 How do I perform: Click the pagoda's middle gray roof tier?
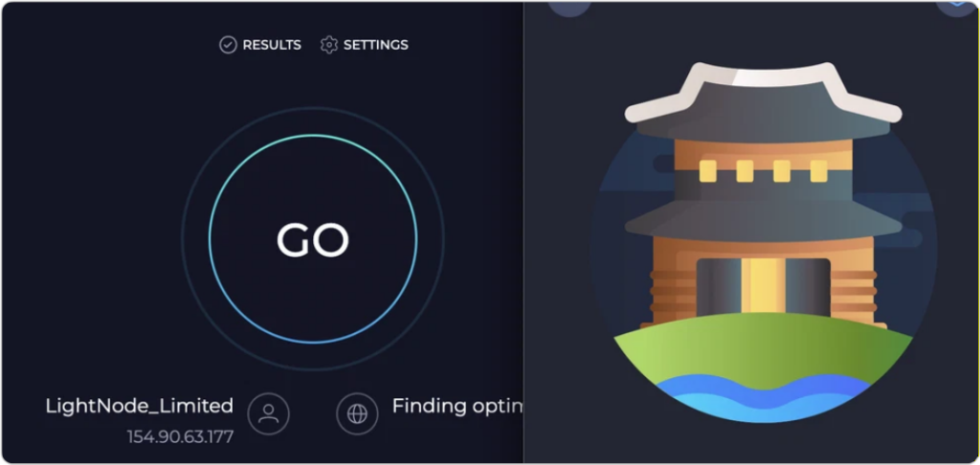(x=763, y=219)
